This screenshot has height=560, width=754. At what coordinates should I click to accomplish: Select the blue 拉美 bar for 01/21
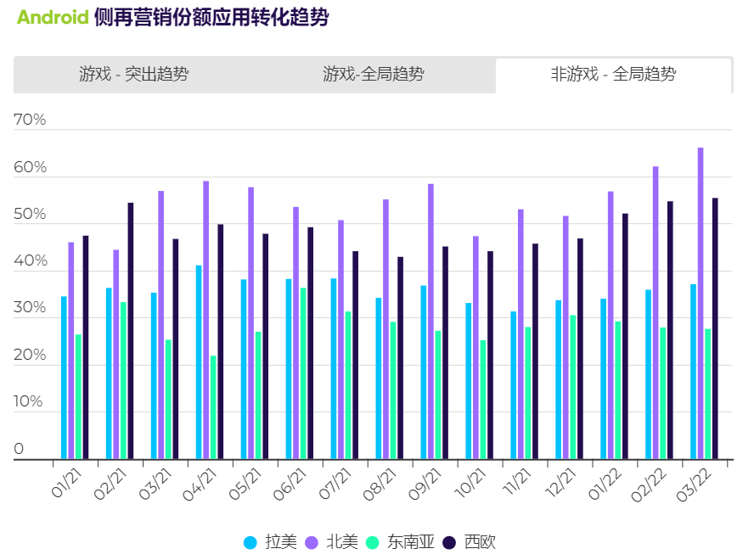click(64, 378)
